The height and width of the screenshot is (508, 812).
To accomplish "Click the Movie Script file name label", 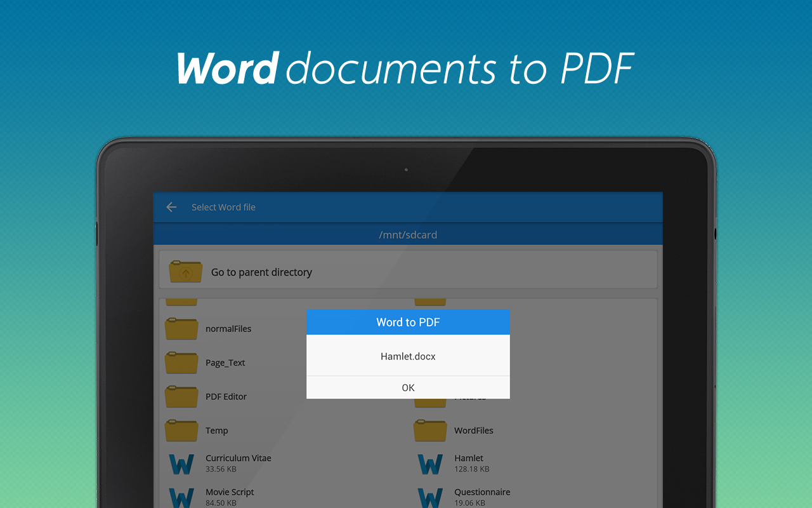I will pos(228,491).
